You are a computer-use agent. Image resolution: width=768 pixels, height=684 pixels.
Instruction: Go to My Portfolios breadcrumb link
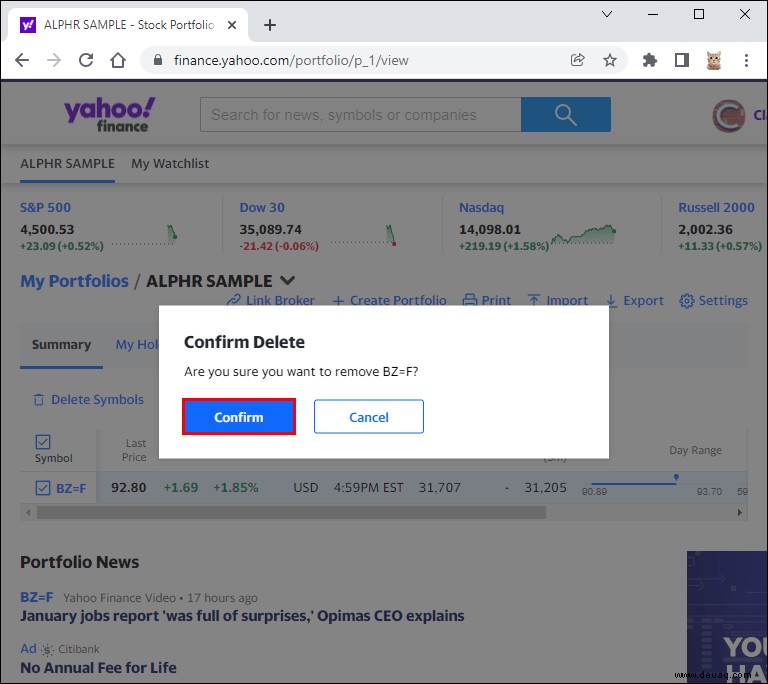(x=74, y=281)
